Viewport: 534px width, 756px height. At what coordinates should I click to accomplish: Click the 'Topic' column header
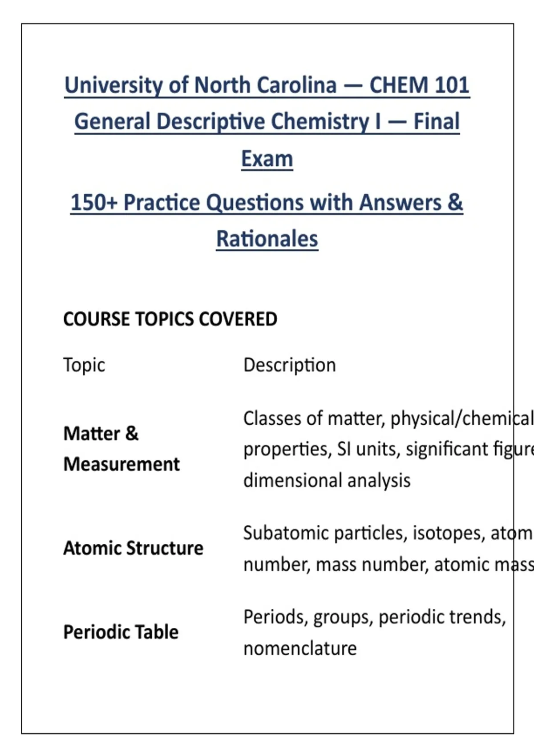[x=84, y=366]
